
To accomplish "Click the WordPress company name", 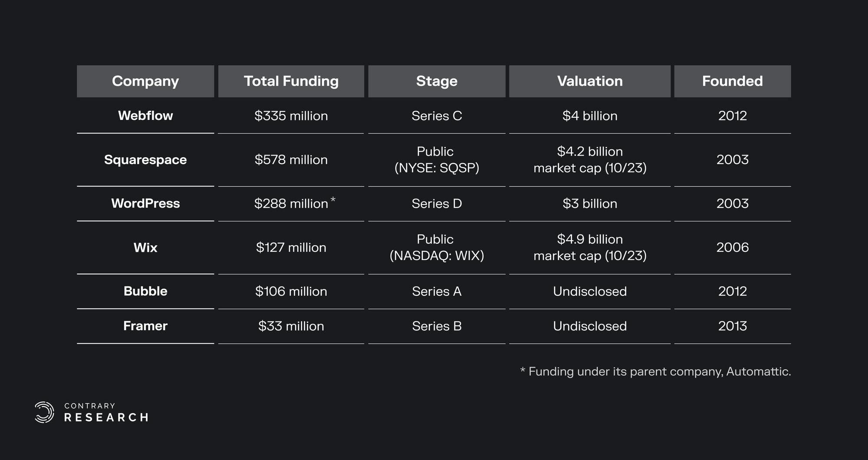I will click(x=145, y=203).
